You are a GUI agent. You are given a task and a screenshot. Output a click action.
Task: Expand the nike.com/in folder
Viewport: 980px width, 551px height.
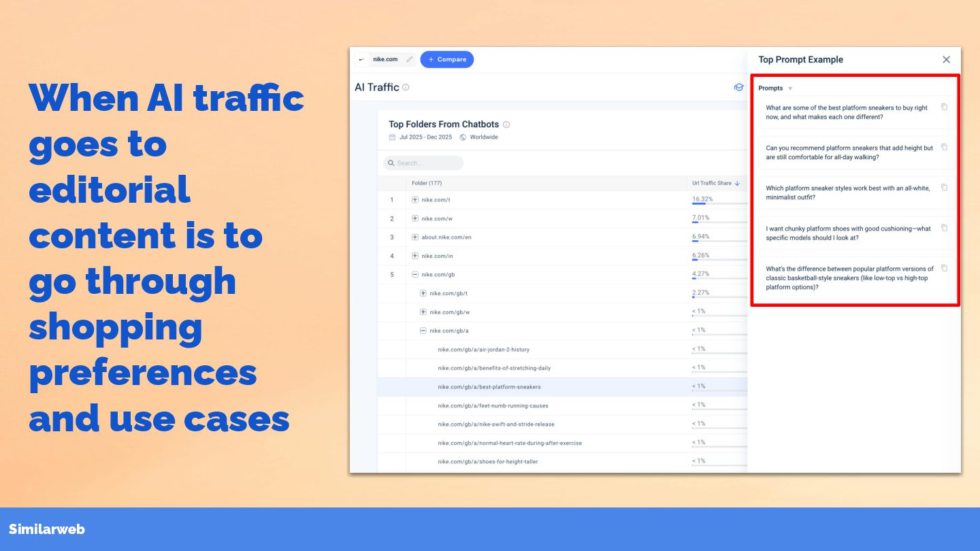pos(415,256)
